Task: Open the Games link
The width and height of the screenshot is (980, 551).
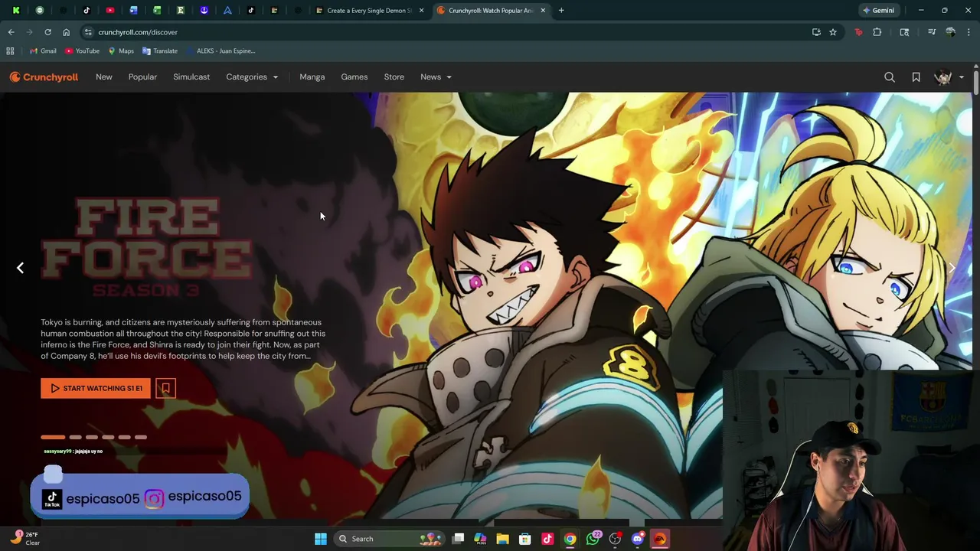Action: coord(354,77)
